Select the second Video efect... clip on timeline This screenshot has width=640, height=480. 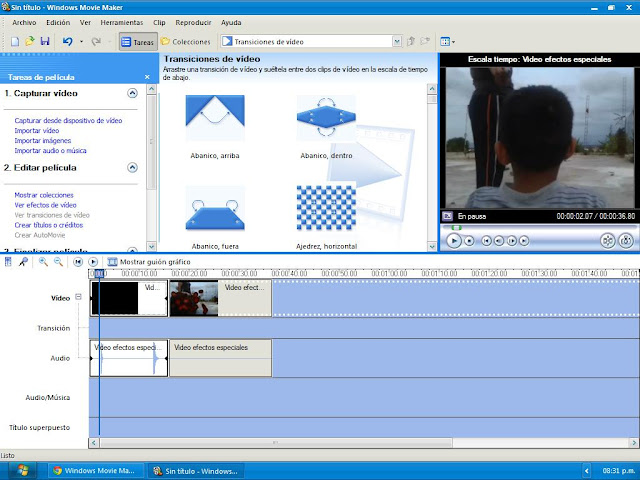[x=220, y=298]
